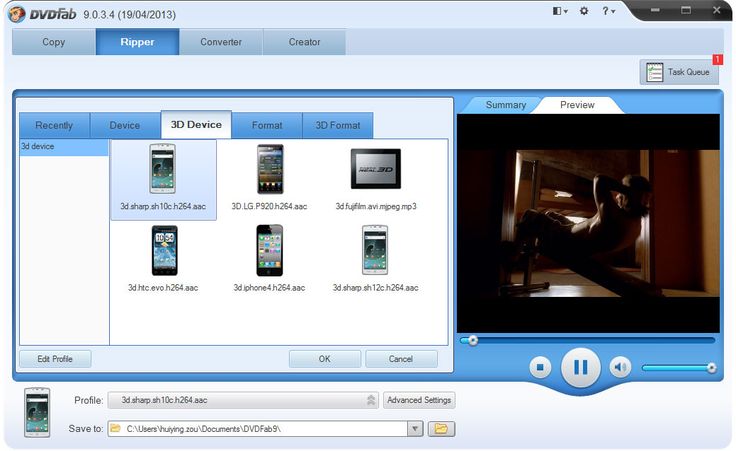The width and height of the screenshot is (736, 451).
Task: Select the 3d device category in list
Action: tap(64, 147)
